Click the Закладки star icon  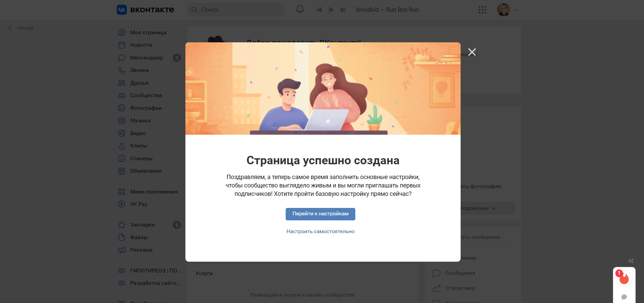(121, 225)
